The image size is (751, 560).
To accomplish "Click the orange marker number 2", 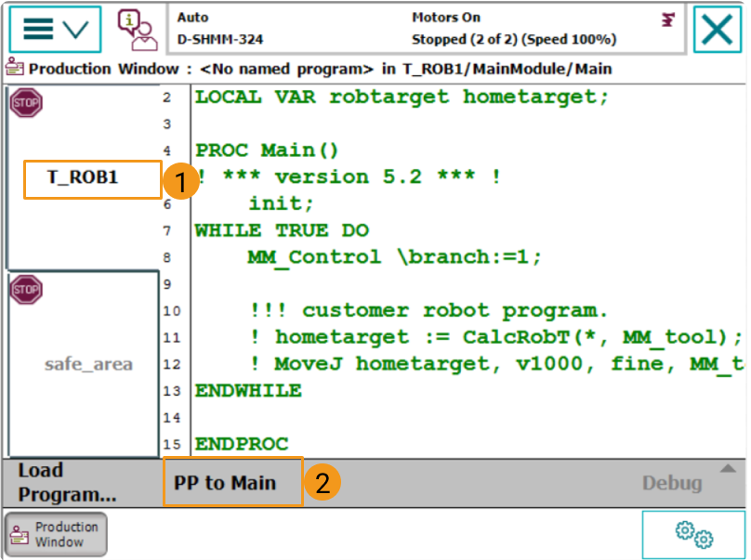I will [x=322, y=483].
